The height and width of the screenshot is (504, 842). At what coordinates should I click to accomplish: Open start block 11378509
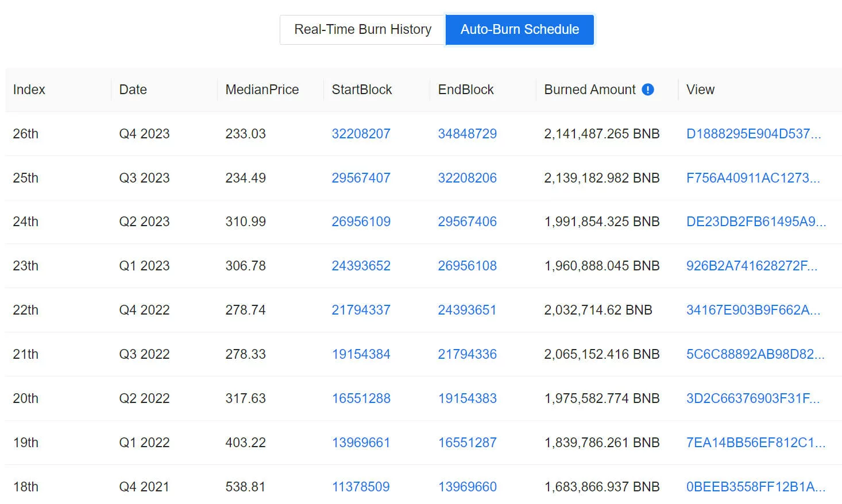(x=361, y=487)
